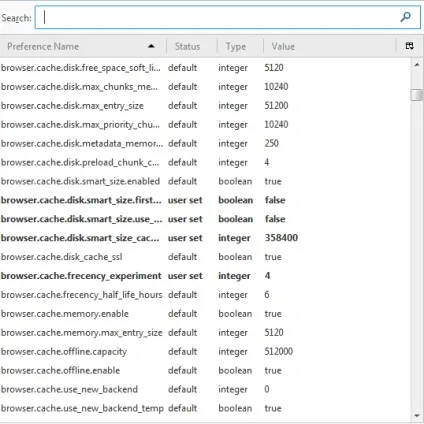Image resolution: width=424 pixels, height=424 pixels.
Task: Click boolean type in disk_cache_ssl row
Action: pyautogui.click(x=235, y=257)
